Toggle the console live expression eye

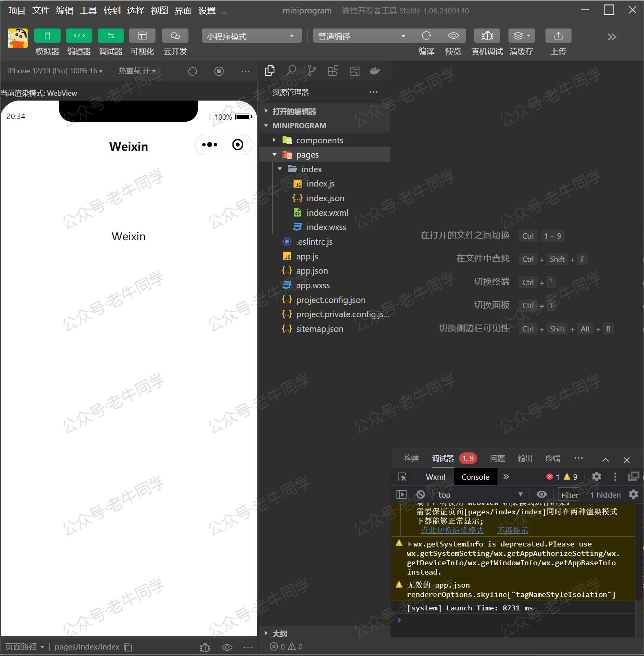coord(542,494)
